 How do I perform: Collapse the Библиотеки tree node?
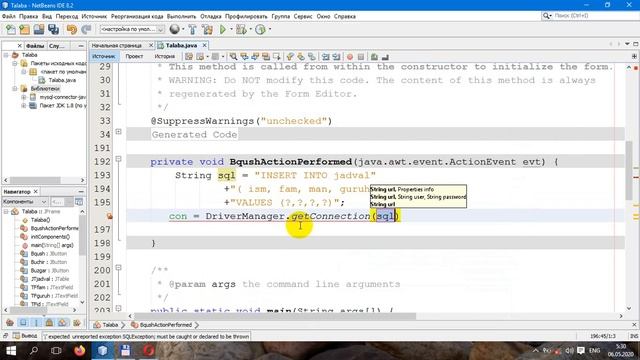tap(15, 89)
